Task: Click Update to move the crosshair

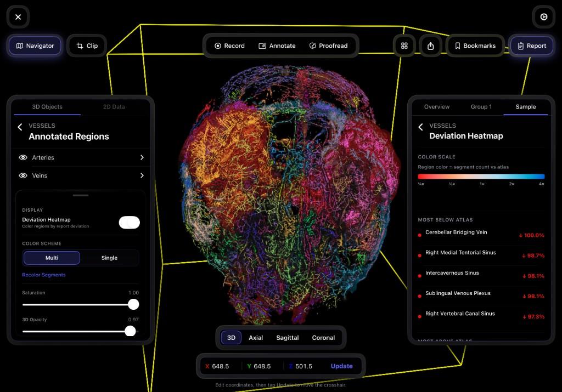Action: click(x=341, y=366)
